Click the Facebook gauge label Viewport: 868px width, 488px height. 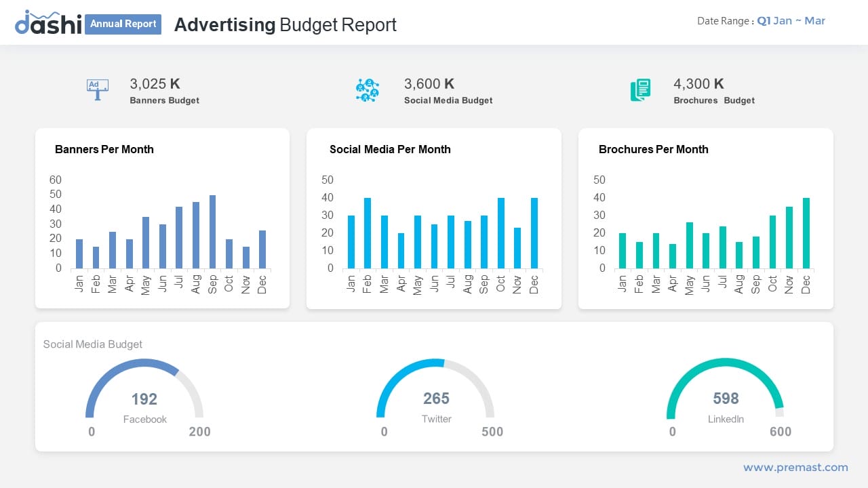tap(145, 420)
